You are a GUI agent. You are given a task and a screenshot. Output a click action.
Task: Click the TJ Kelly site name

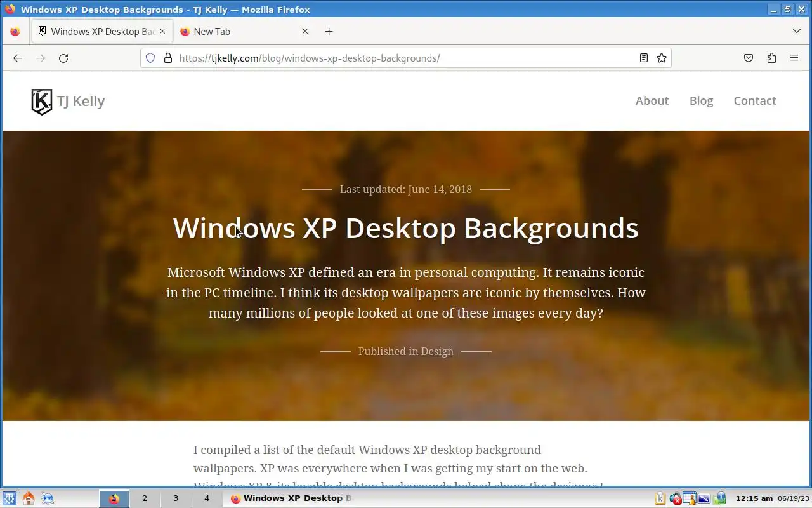(81, 101)
